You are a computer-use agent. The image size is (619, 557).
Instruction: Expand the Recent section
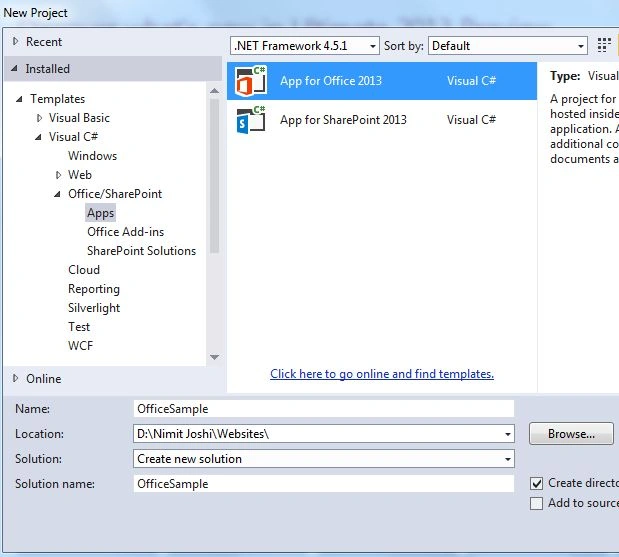coord(15,41)
